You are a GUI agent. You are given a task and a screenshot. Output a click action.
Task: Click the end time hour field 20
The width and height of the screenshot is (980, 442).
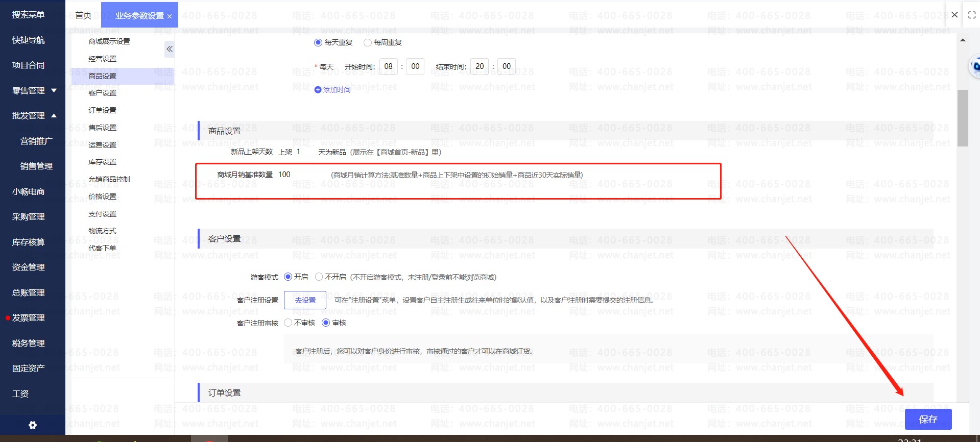click(480, 66)
